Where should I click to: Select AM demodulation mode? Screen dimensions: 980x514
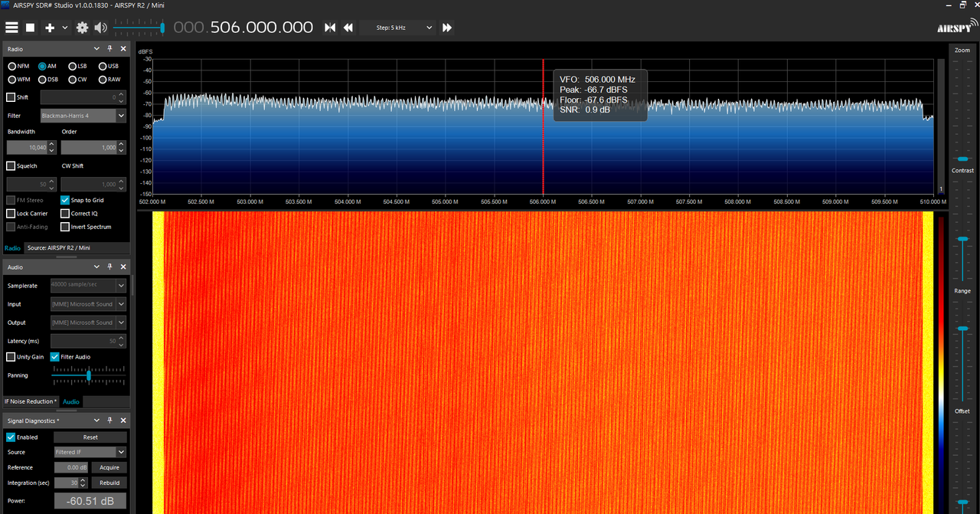pyautogui.click(x=47, y=66)
